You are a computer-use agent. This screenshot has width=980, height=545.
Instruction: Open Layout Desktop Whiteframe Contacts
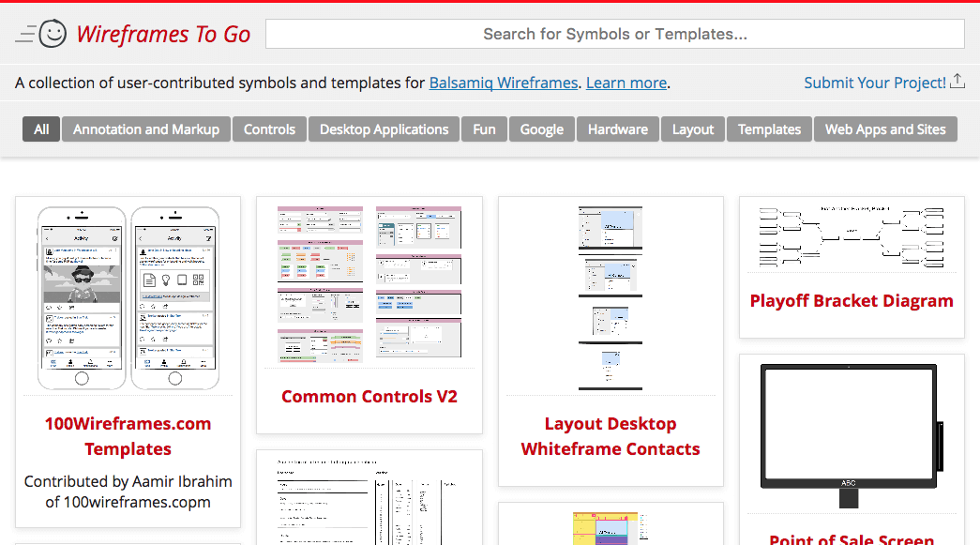click(x=611, y=436)
